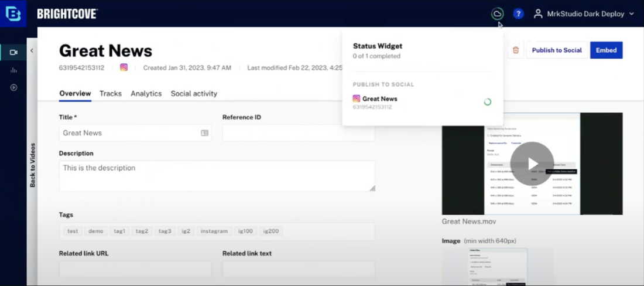Click the Instagram icon beside video ID

point(124,67)
